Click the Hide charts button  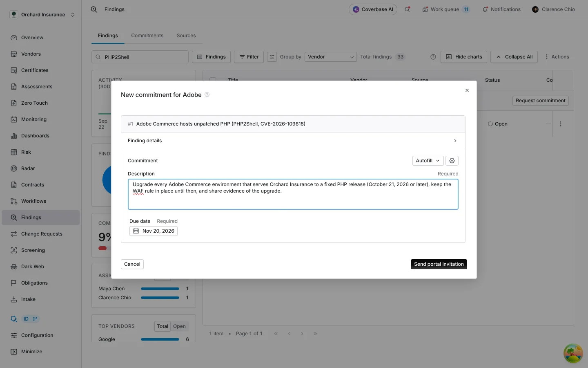(464, 57)
